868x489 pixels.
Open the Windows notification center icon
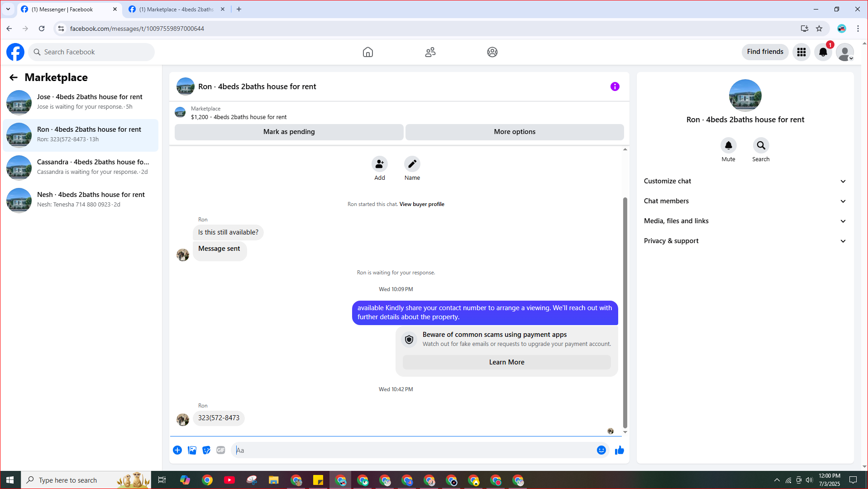pos(853,480)
